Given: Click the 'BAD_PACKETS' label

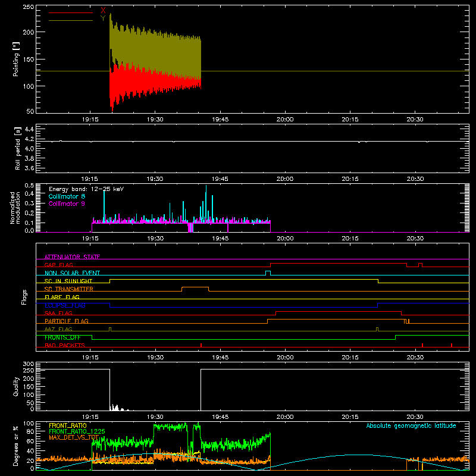Looking at the screenshot, I should 65,345.
